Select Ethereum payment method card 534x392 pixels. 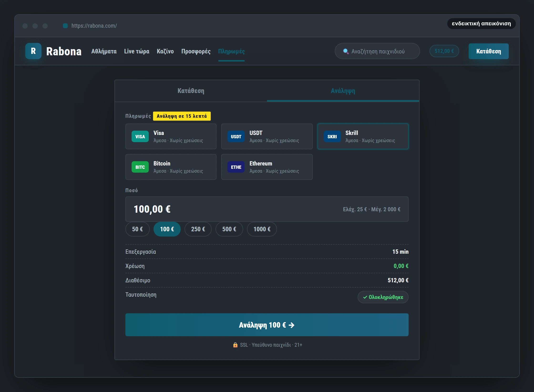click(267, 167)
